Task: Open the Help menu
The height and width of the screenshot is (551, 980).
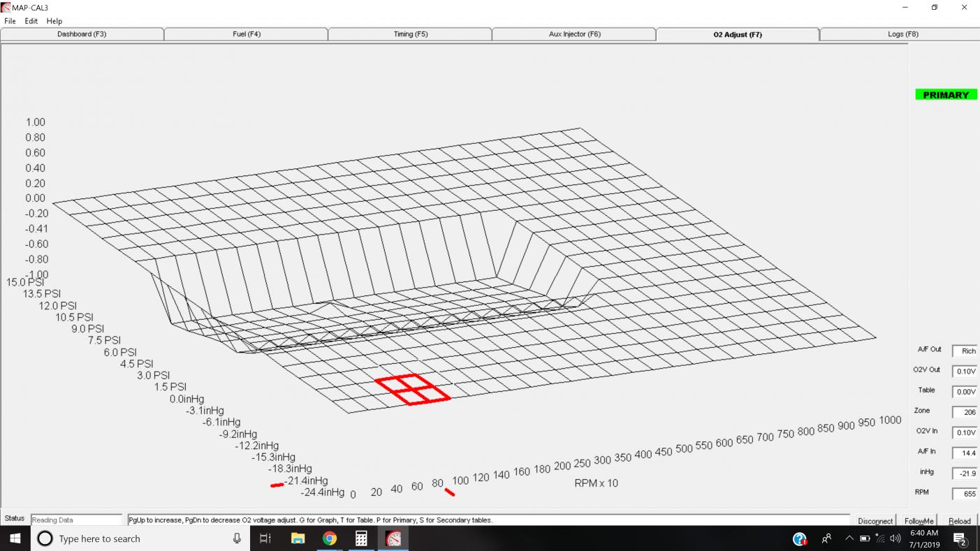Action: [54, 21]
